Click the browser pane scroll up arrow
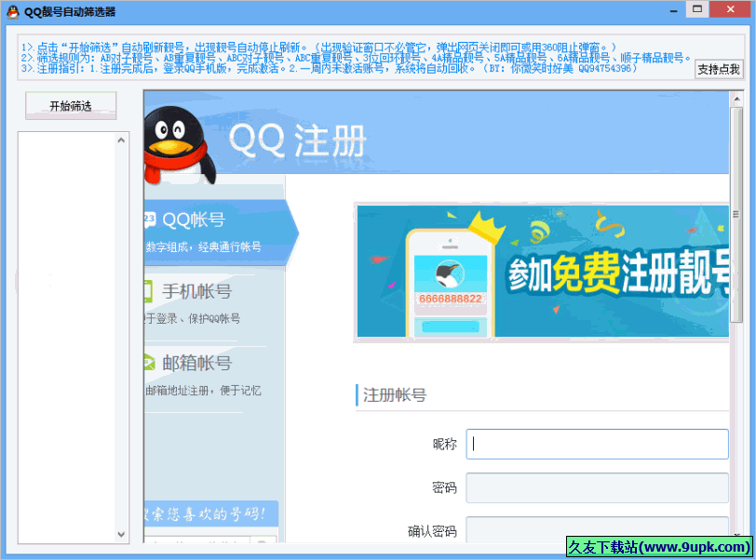Screen dimensions: 756x560 coord(736,99)
